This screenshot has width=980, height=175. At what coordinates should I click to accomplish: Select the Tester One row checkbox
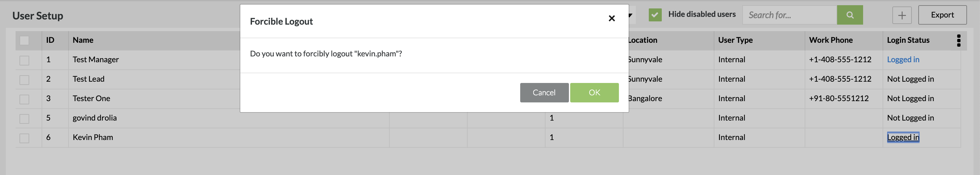click(x=24, y=99)
